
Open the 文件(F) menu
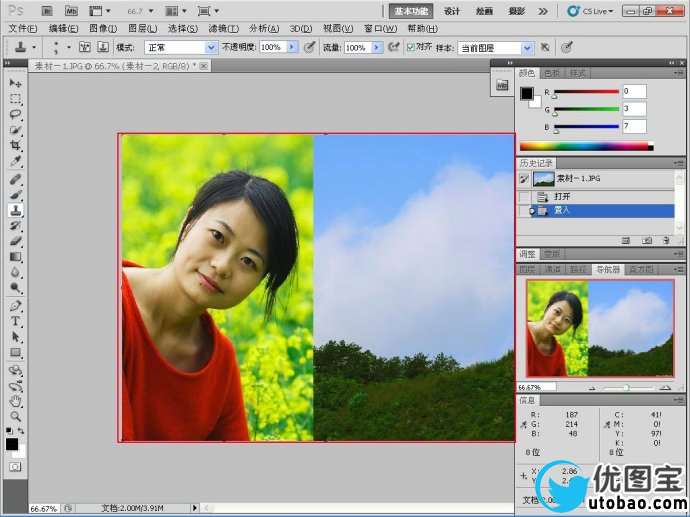click(23, 29)
